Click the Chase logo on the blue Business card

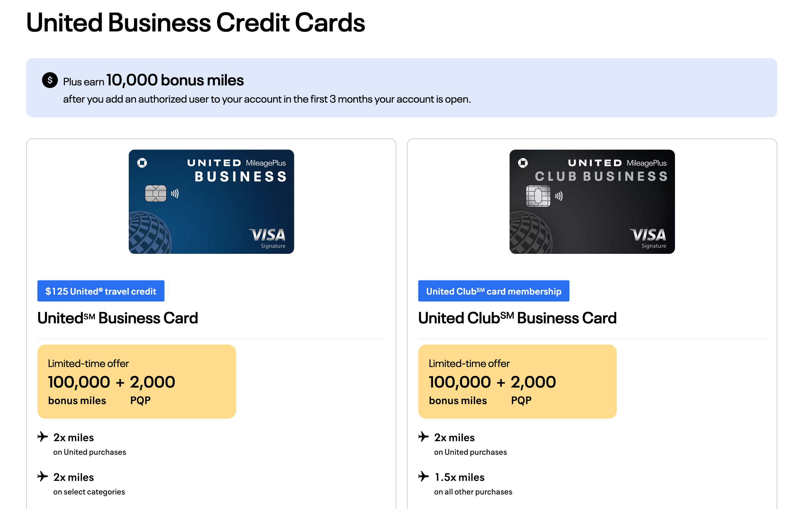[142, 163]
